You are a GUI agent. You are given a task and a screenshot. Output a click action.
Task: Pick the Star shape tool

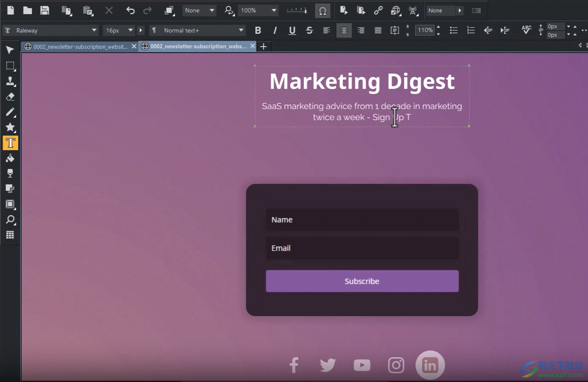10,127
